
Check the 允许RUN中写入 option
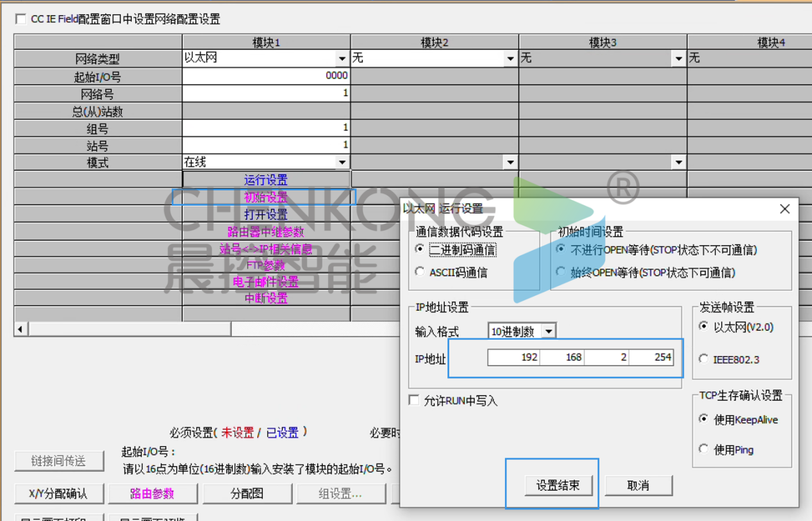tap(414, 401)
